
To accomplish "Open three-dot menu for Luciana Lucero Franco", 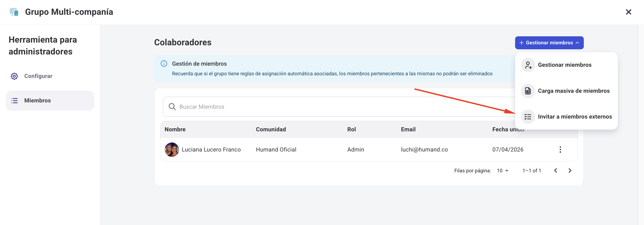I will click(560, 149).
